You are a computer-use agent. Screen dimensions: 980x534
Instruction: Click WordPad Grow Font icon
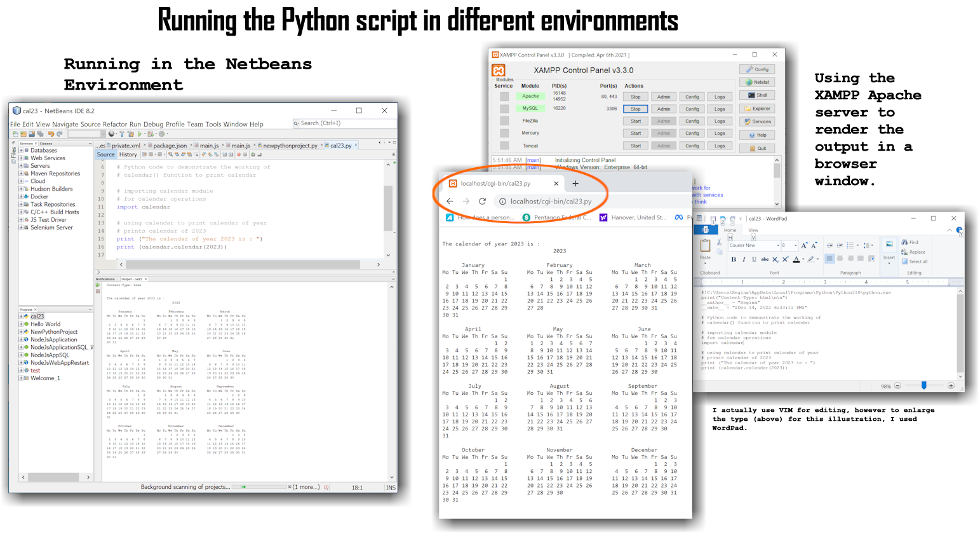[805, 245]
